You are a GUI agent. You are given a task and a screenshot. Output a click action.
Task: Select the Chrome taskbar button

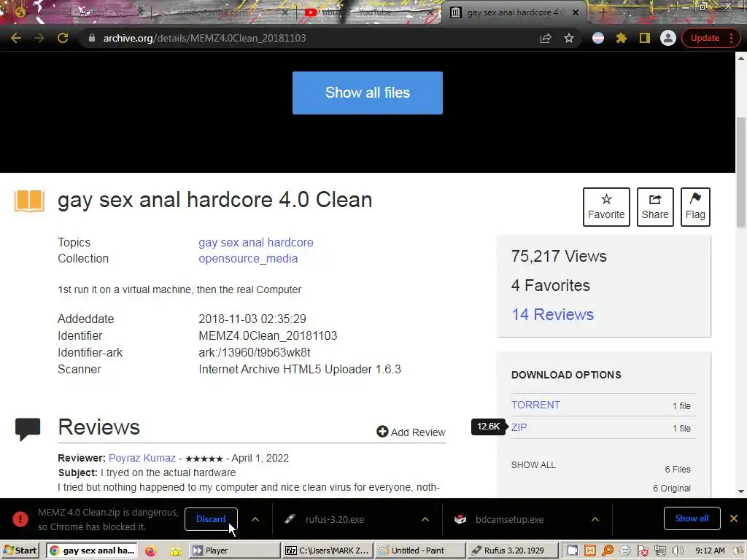(91, 551)
